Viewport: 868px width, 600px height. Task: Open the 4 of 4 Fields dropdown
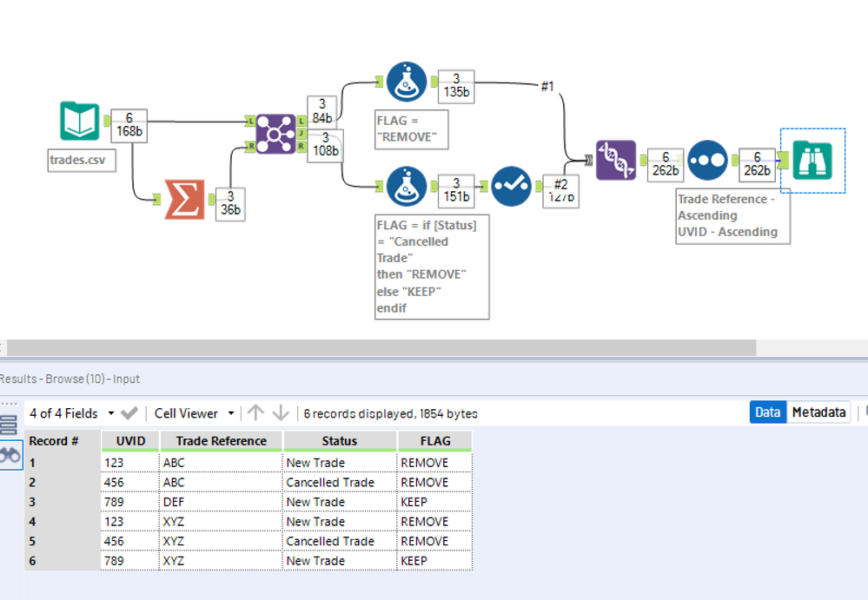point(72,413)
